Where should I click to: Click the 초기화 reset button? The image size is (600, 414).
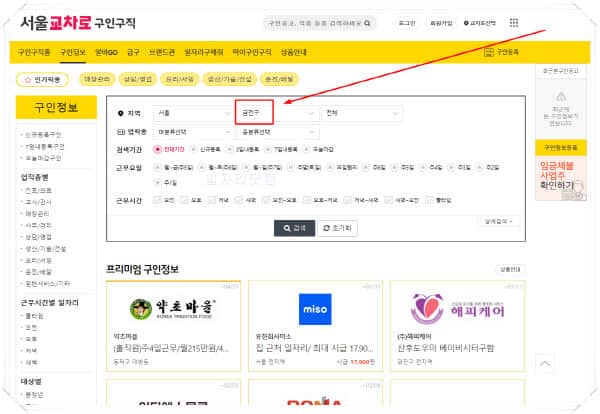338,228
